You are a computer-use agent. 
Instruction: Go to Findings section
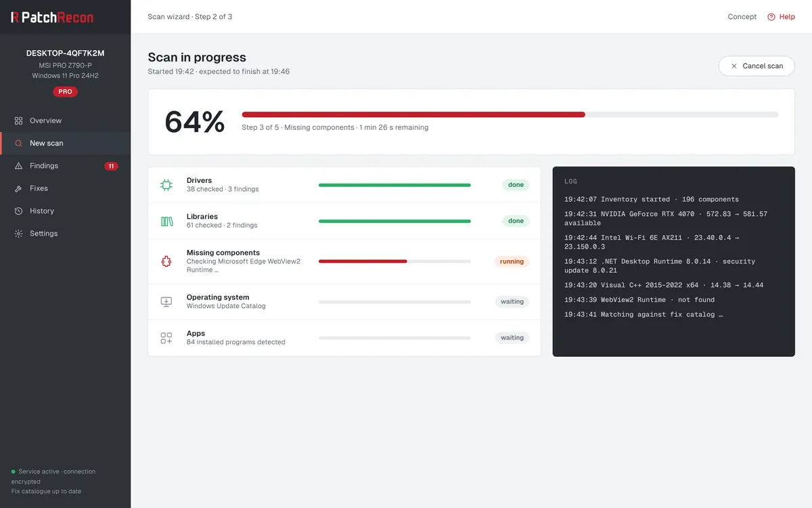(65, 166)
